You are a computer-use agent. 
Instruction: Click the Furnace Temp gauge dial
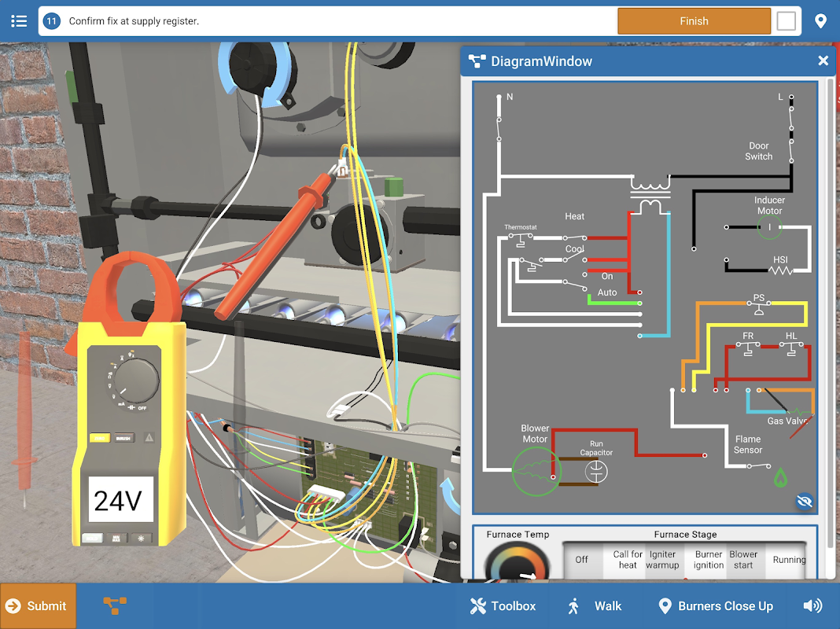pos(517,561)
